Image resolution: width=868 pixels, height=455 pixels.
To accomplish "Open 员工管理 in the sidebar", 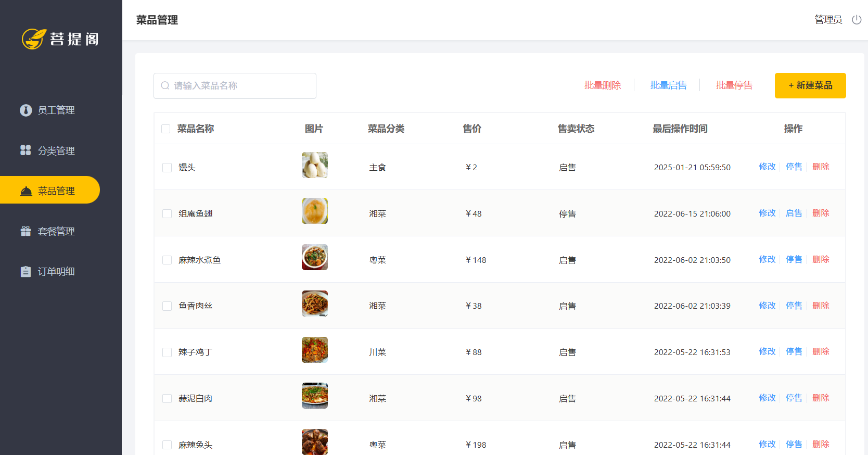I will 56,110.
